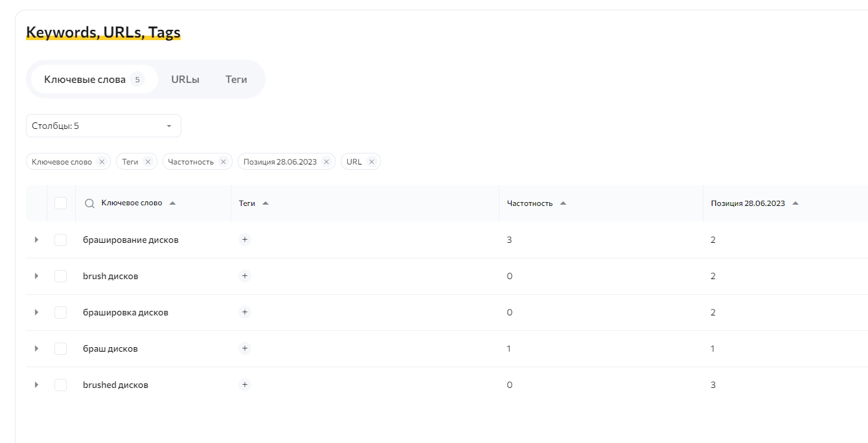Image resolution: width=868 pixels, height=443 pixels.
Task: Add a tag to brushed дисков
Action: pyautogui.click(x=245, y=384)
